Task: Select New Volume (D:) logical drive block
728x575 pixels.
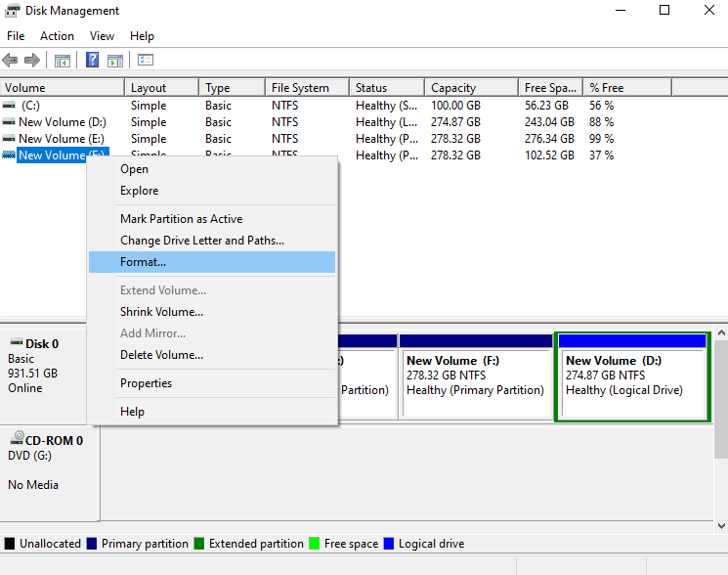Action: tap(632, 376)
